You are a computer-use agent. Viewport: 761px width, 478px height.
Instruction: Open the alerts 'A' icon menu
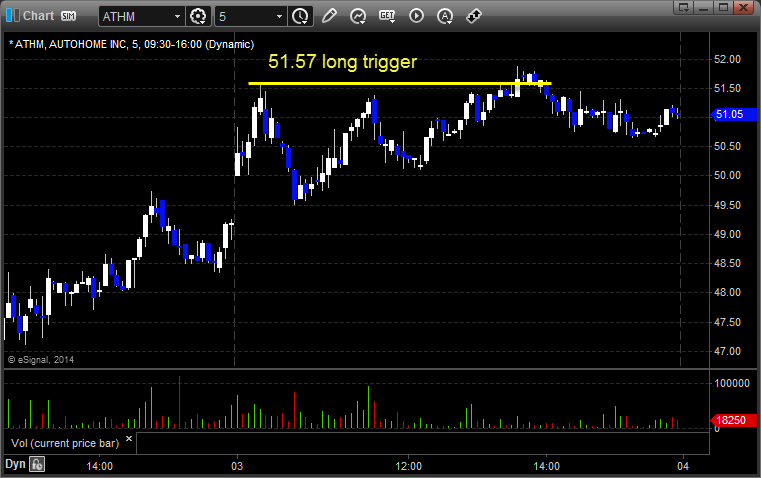tap(445, 16)
